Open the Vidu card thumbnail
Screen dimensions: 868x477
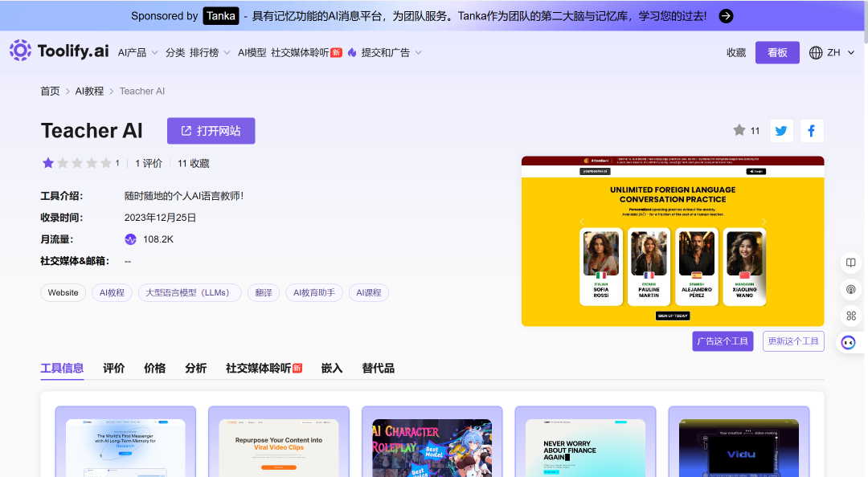pos(739,447)
